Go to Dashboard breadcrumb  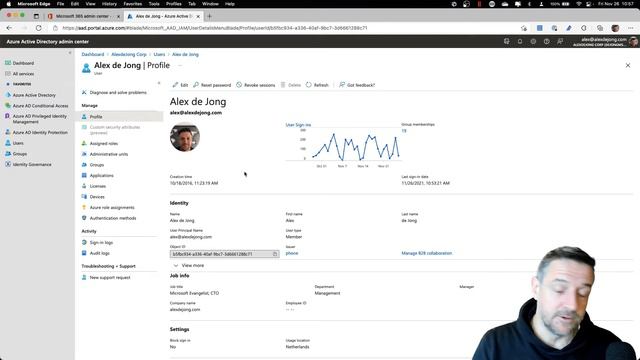93,54
